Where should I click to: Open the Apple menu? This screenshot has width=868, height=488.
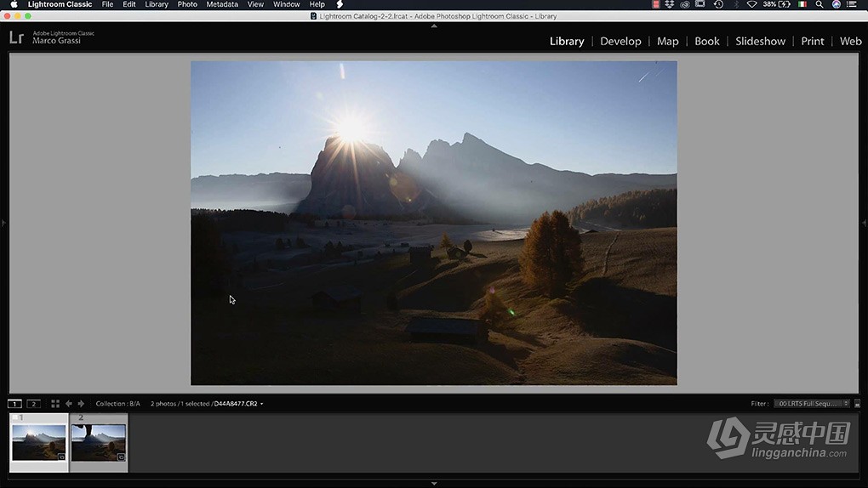pos(14,4)
